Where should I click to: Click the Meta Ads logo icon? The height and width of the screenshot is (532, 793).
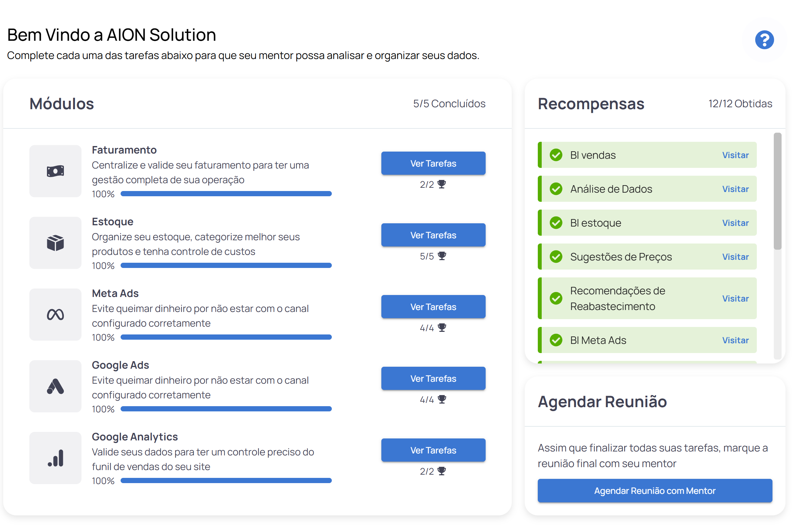(55, 315)
